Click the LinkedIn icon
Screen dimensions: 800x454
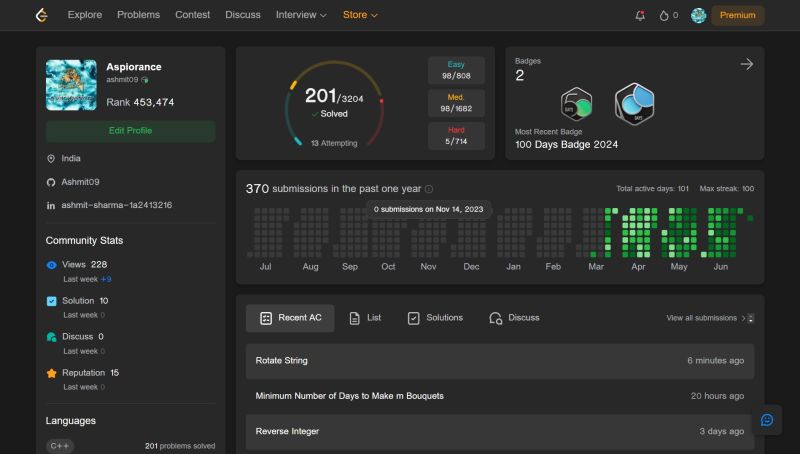tap(51, 206)
